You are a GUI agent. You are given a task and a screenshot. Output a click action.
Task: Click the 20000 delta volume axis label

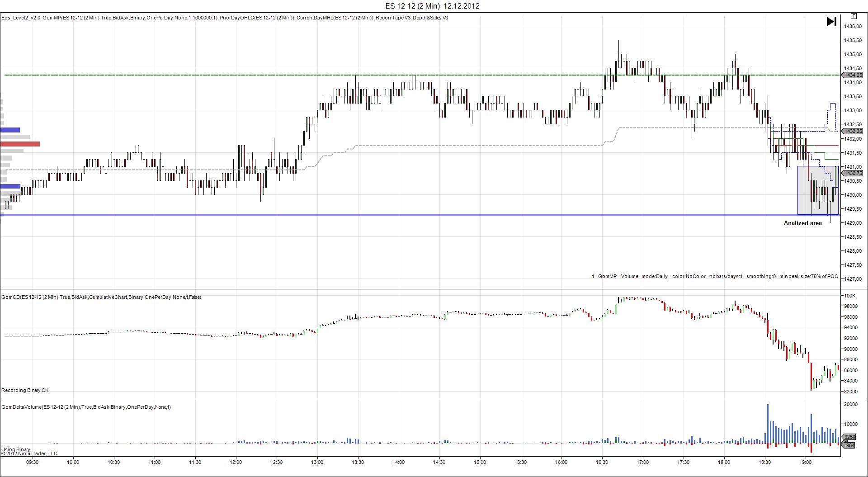[x=851, y=404]
